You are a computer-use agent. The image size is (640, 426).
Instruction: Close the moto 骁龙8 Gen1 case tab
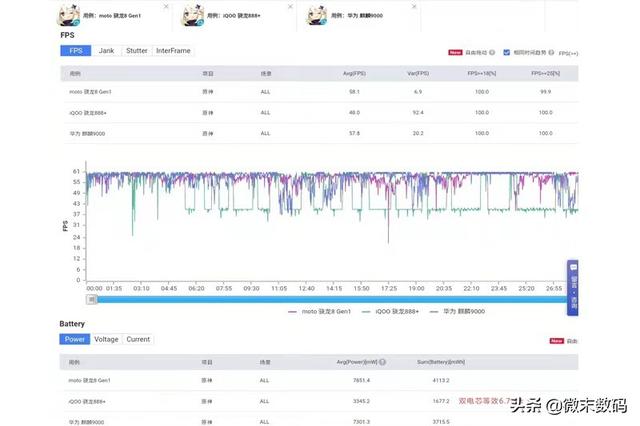(170, 6)
